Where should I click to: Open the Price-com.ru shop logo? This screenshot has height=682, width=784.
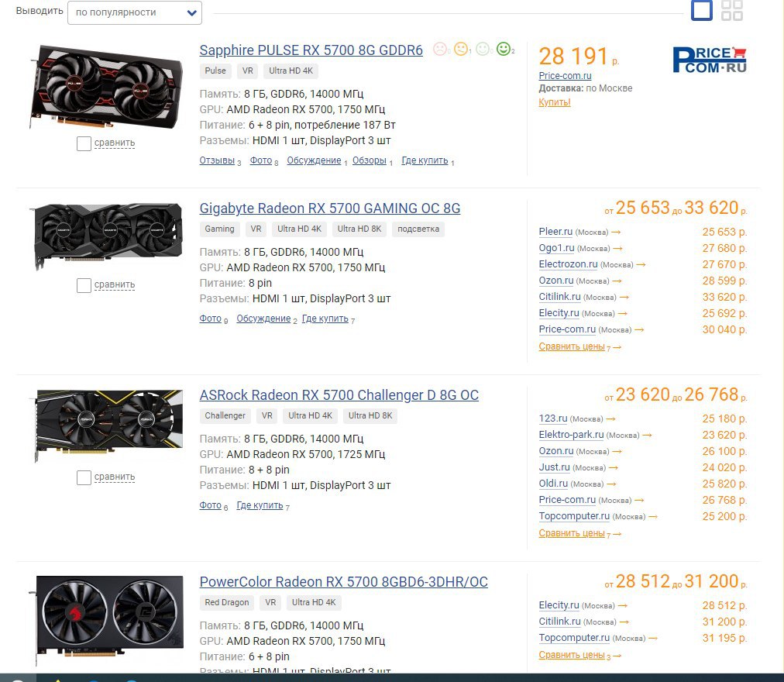710,60
